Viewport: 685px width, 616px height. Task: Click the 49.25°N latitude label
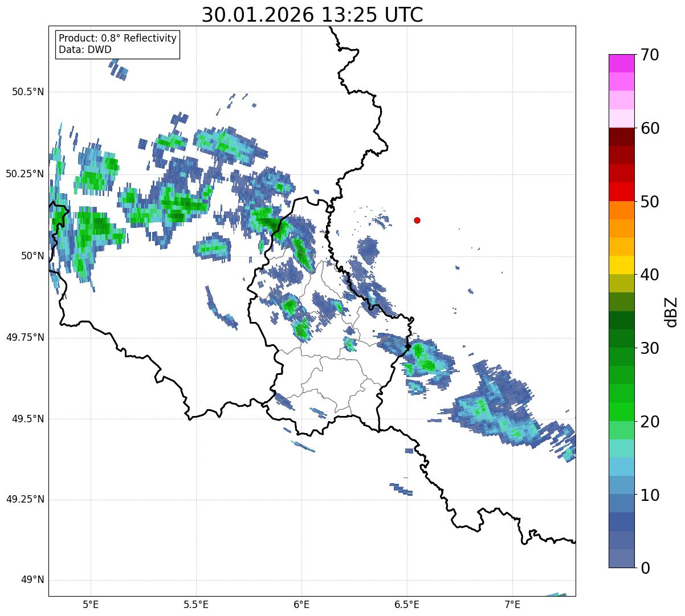tap(25, 500)
